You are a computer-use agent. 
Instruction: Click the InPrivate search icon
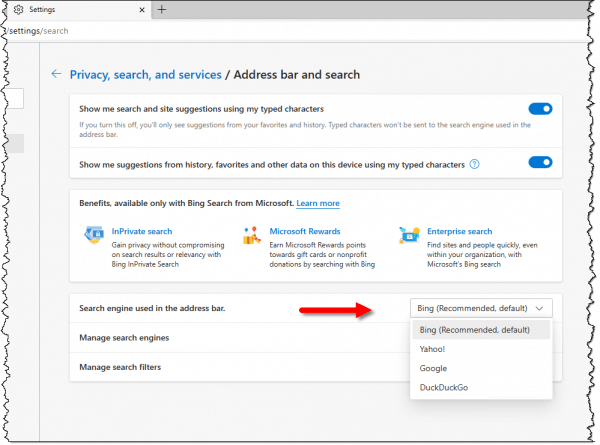pyautogui.click(x=94, y=235)
